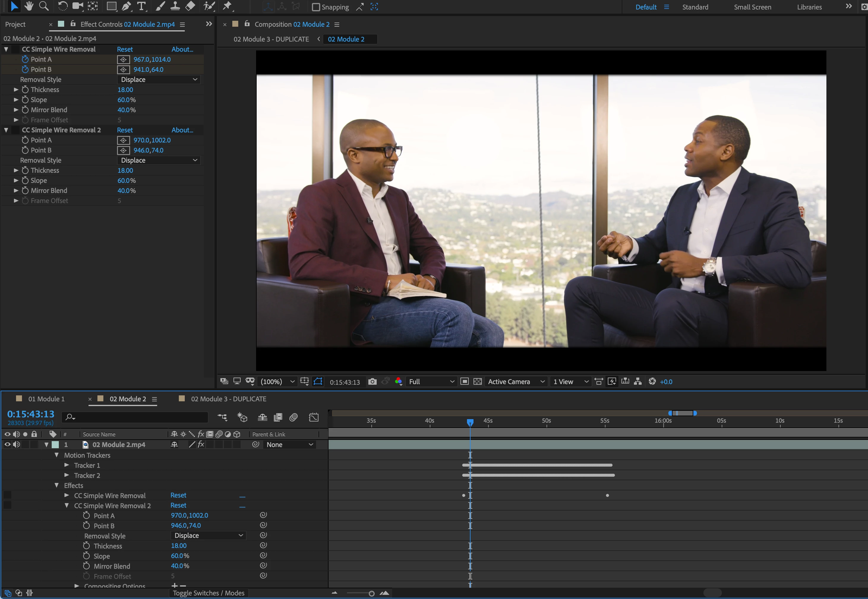Select the Hand tool
Image resolution: width=868 pixels, height=599 pixels.
29,6
